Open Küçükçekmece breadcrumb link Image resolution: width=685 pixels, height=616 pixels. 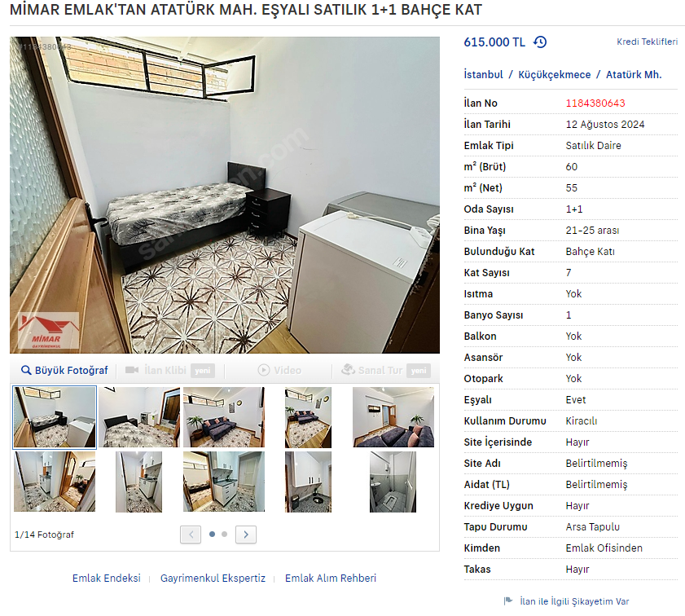pyautogui.click(x=555, y=74)
